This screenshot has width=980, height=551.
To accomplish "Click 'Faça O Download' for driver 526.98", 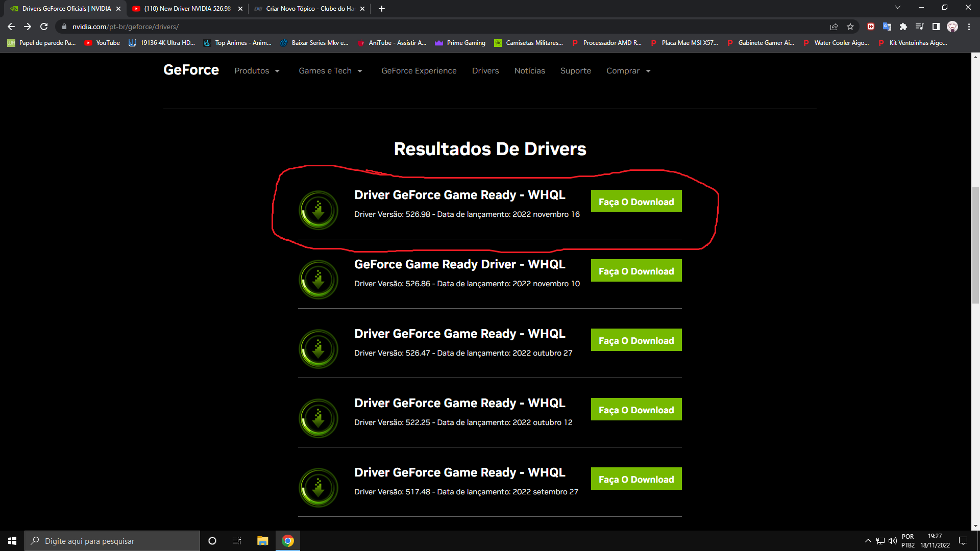I will coord(636,202).
